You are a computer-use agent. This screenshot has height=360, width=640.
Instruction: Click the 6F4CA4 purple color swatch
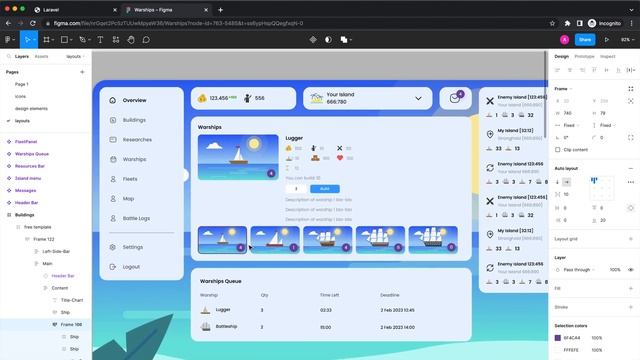tap(558, 338)
